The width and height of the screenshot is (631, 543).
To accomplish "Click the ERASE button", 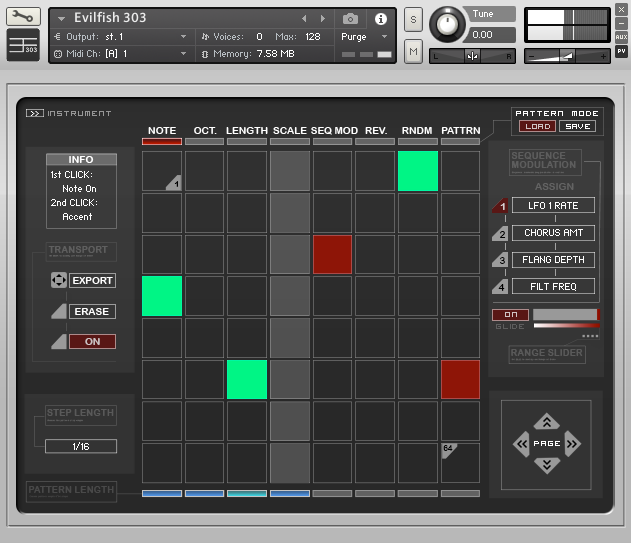I will 92,311.
